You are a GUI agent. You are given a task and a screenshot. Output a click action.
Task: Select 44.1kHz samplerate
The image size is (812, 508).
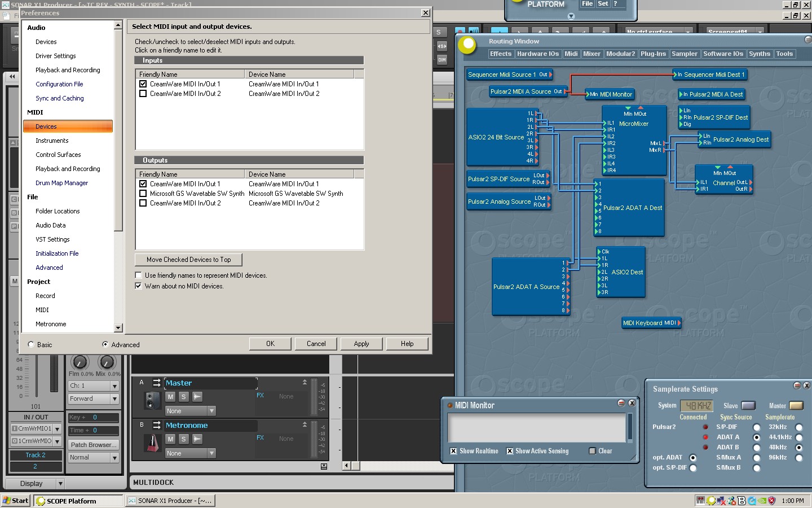pyautogui.click(x=799, y=437)
